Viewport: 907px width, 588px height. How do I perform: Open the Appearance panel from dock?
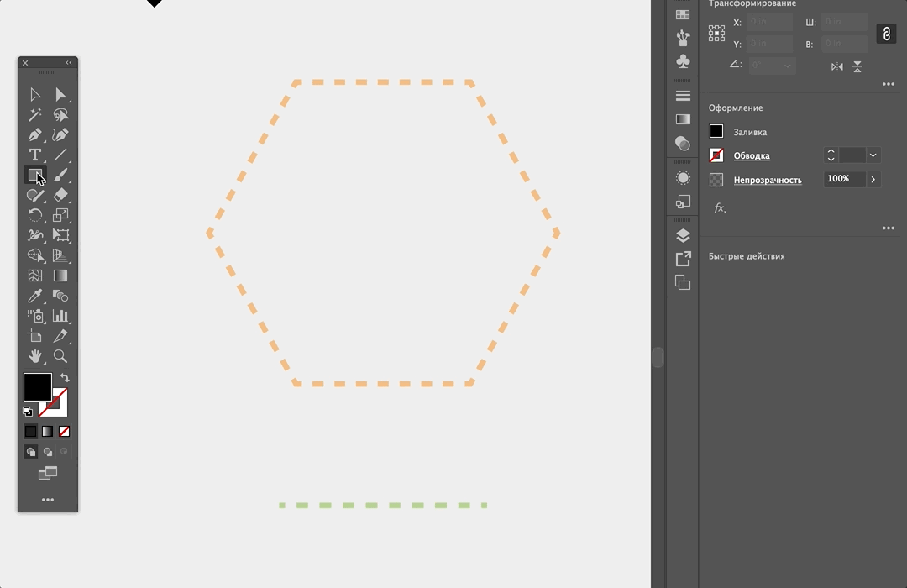[683, 178]
